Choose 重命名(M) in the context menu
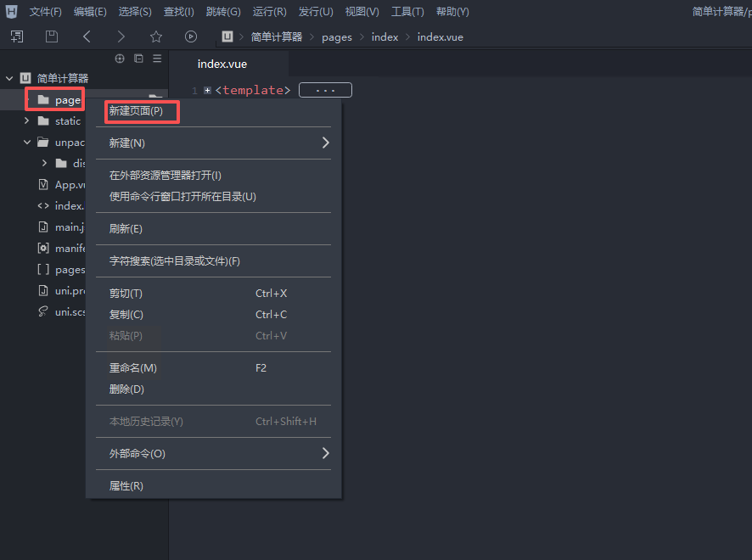752x560 pixels. pyautogui.click(x=133, y=368)
